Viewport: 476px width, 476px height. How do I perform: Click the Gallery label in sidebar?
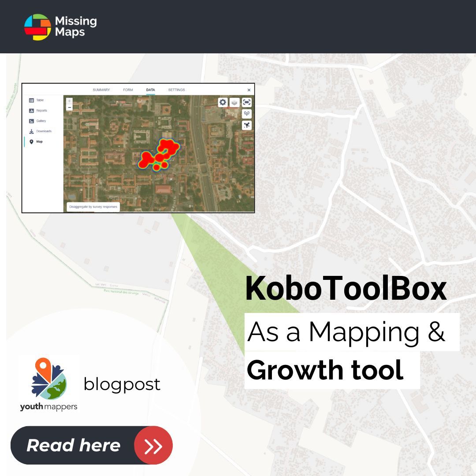click(41, 121)
